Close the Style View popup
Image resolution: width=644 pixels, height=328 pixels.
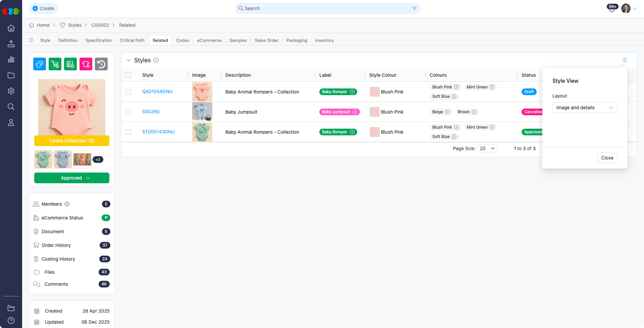pos(607,158)
